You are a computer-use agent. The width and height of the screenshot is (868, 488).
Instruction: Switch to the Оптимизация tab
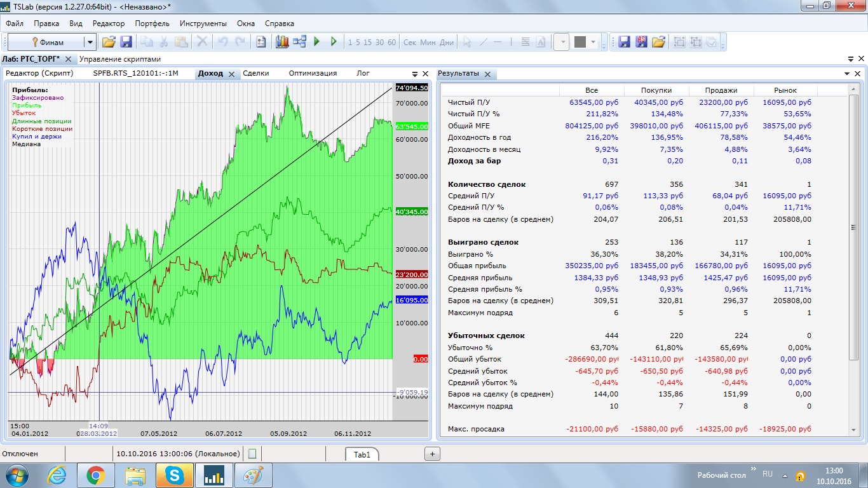pos(313,73)
